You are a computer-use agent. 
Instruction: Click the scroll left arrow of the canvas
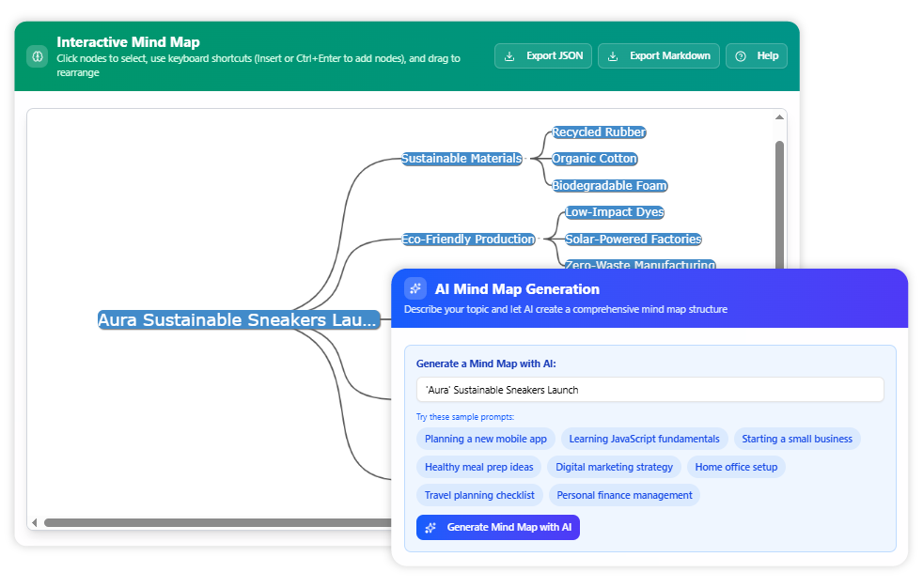35,522
